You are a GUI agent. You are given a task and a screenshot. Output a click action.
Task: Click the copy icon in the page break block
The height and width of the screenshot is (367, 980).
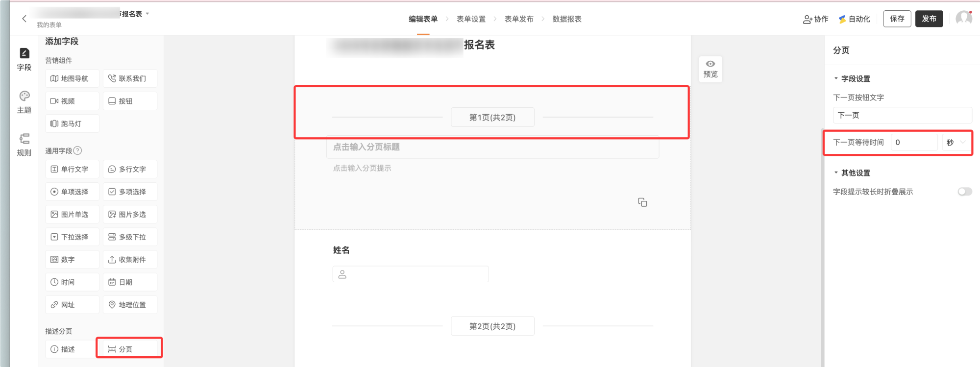pyautogui.click(x=642, y=202)
